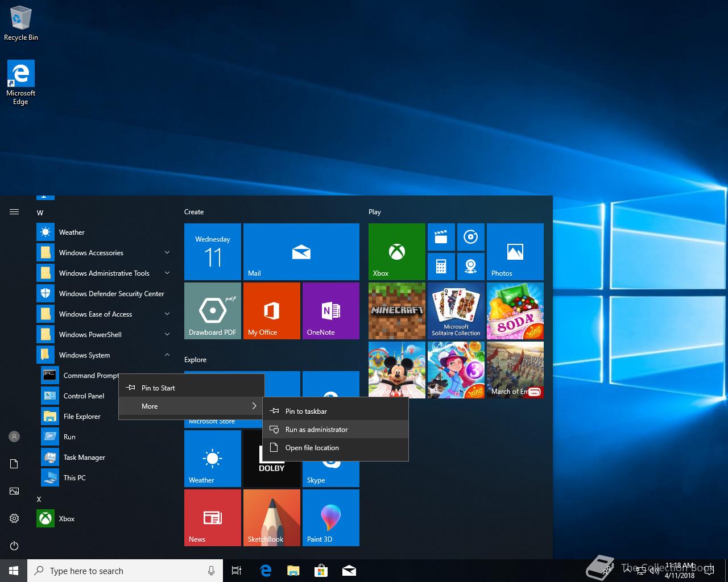Select Pin to Start in context menu
728x582 pixels.
tap(191, 388)
